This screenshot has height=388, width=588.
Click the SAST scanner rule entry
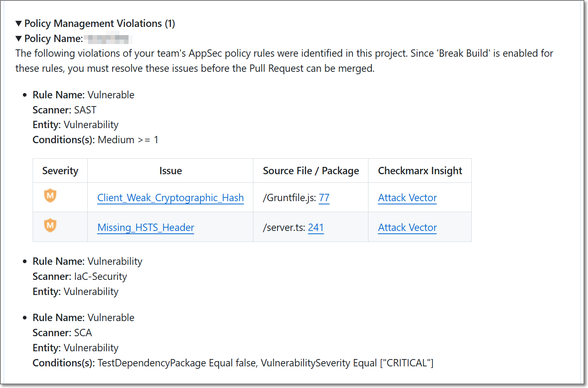coord(64,110)
